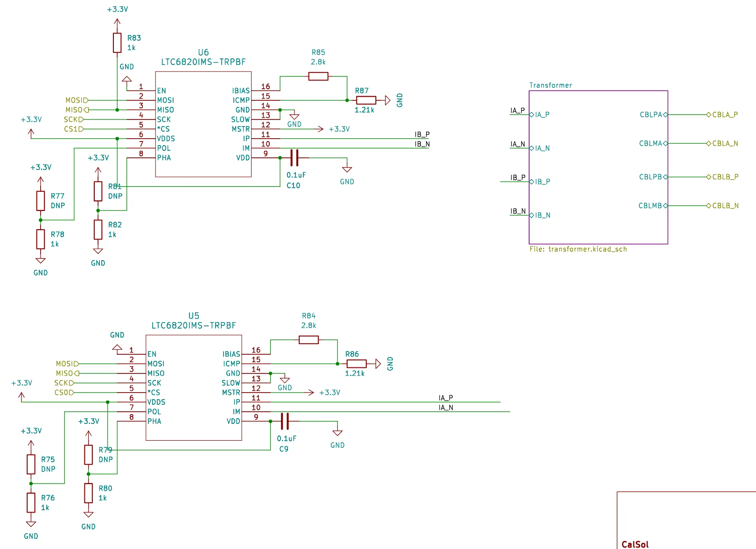
Task: Select the CBLA_P hierarchical label
Action: click(722, 114)
